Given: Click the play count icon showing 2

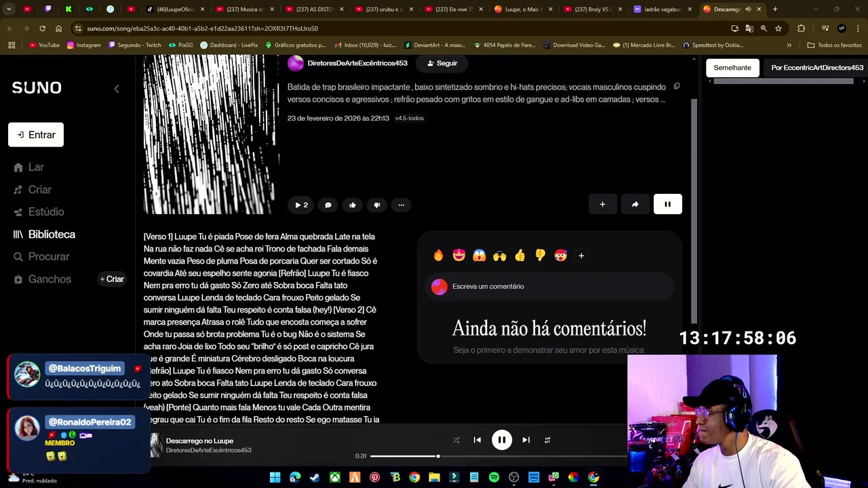Looking at the screenshot, I should (301, 205).
